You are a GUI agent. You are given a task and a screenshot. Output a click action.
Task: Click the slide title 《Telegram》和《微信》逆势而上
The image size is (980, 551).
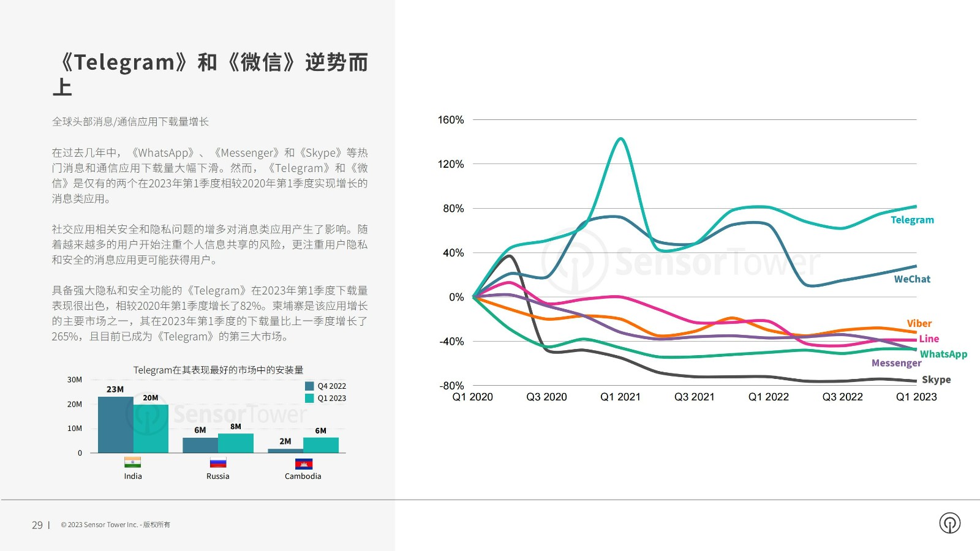click(210, 74)
